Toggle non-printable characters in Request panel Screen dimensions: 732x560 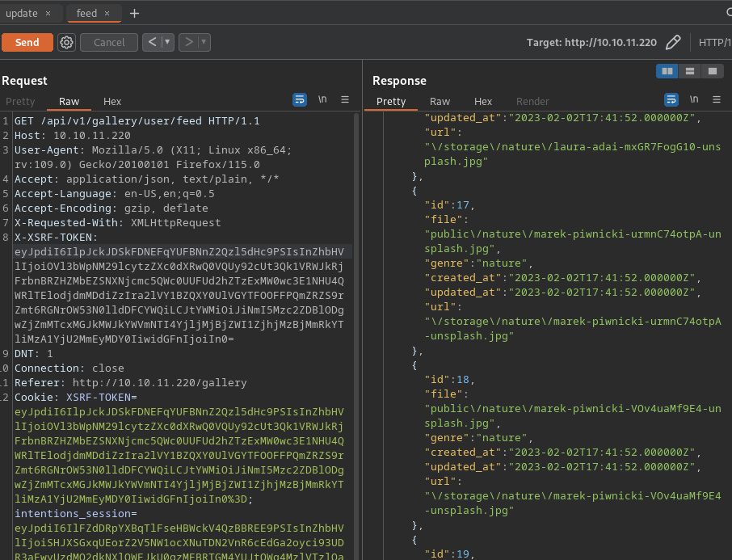[x=322, y=100]
